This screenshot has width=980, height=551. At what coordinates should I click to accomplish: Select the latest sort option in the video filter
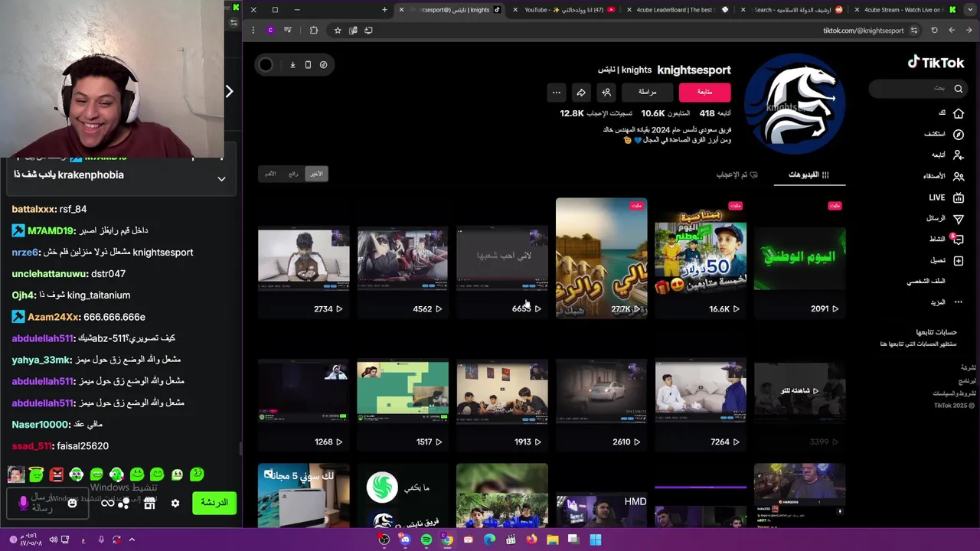316,174
